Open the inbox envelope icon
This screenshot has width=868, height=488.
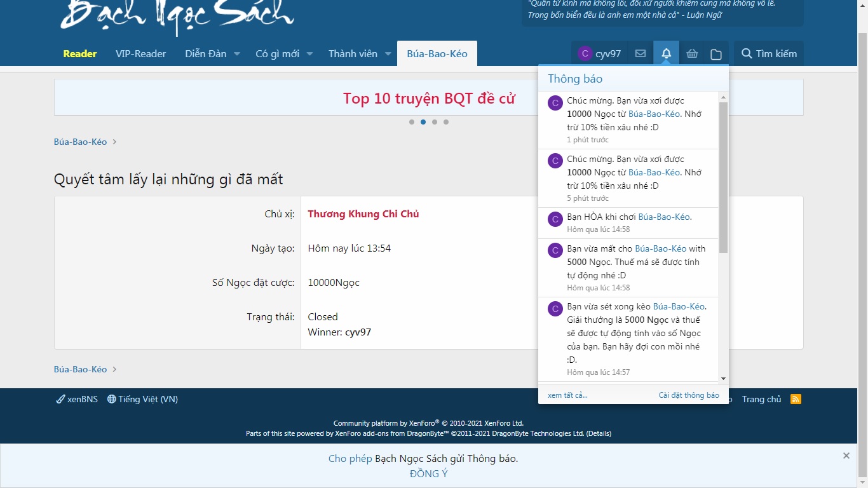coord(641,54)
